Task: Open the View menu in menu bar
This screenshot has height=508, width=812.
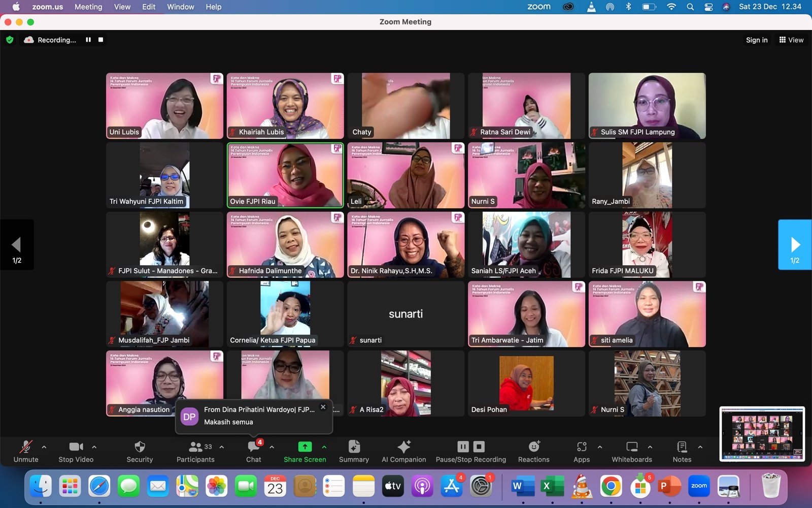Action: pos(122,7)
